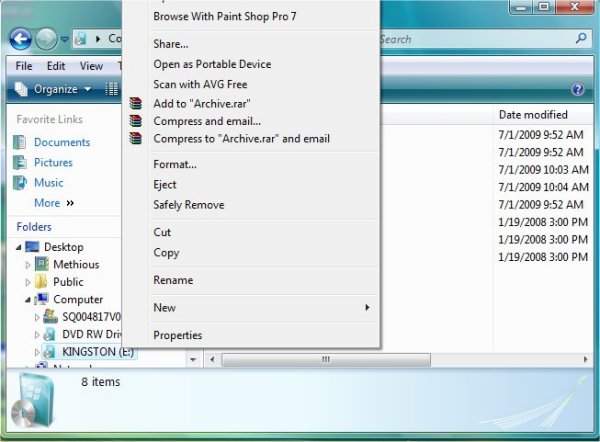Collapse the Computer tree node
The height and width of the screenshot is (442, 600).
coord(28,300)
